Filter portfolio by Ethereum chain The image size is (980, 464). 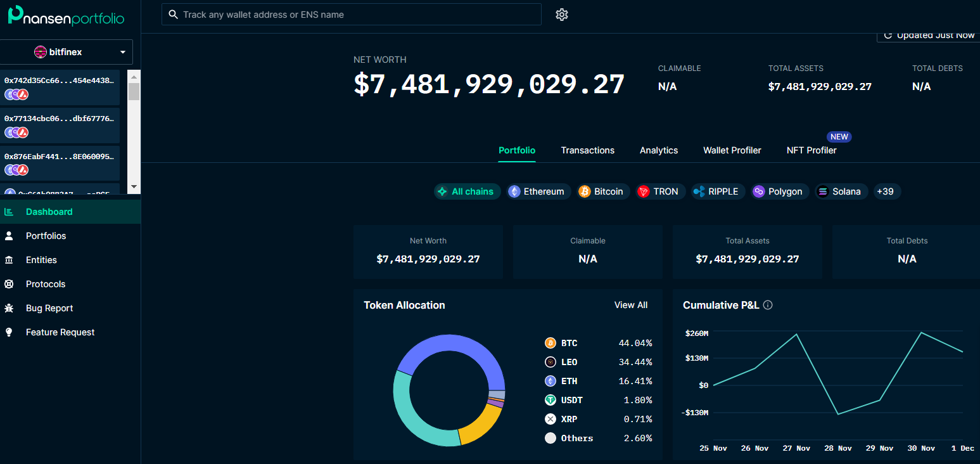pyautogui.click(x=537, y=191)
